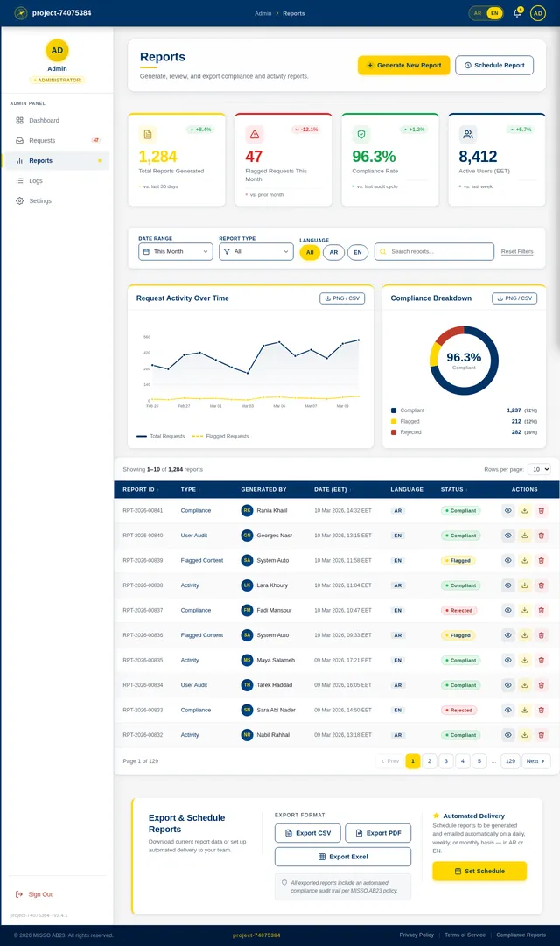Click the Generate New Report button
This screenshot has height=946, width=560.
coord(403,65)
